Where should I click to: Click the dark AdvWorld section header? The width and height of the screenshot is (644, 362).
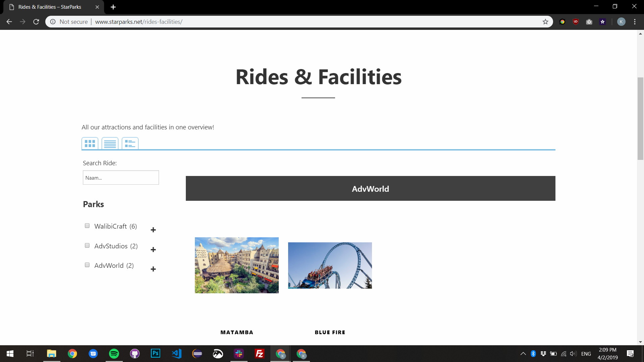[x=370, y=188]
